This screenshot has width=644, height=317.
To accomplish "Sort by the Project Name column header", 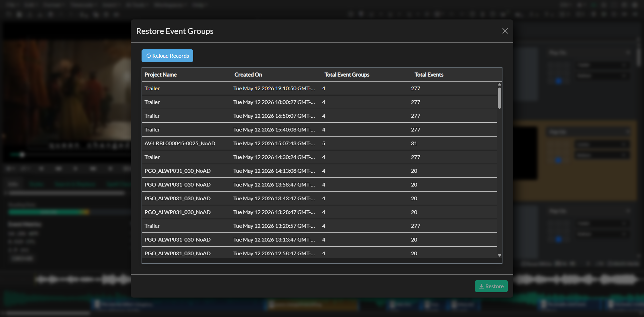I will click(161, 74).
